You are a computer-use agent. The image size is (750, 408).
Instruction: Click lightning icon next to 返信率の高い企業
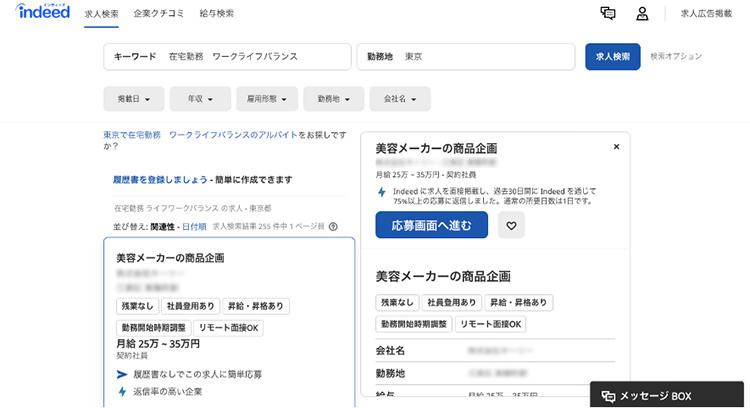(x=122, y=392)
